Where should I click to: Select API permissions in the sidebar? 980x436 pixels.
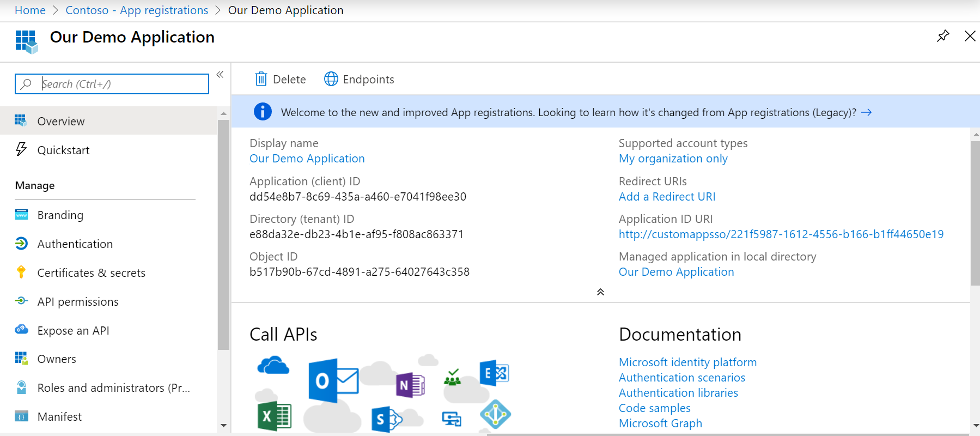coord(108,302)
